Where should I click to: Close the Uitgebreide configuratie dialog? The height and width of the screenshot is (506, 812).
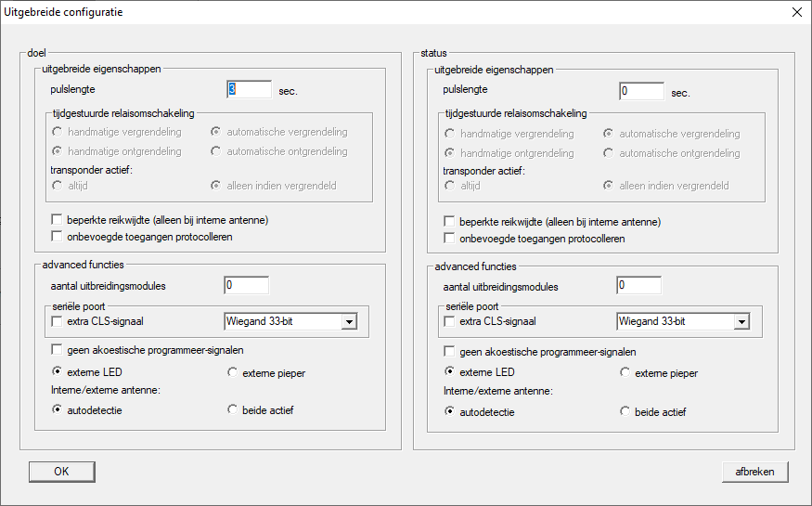pos(796,13)
